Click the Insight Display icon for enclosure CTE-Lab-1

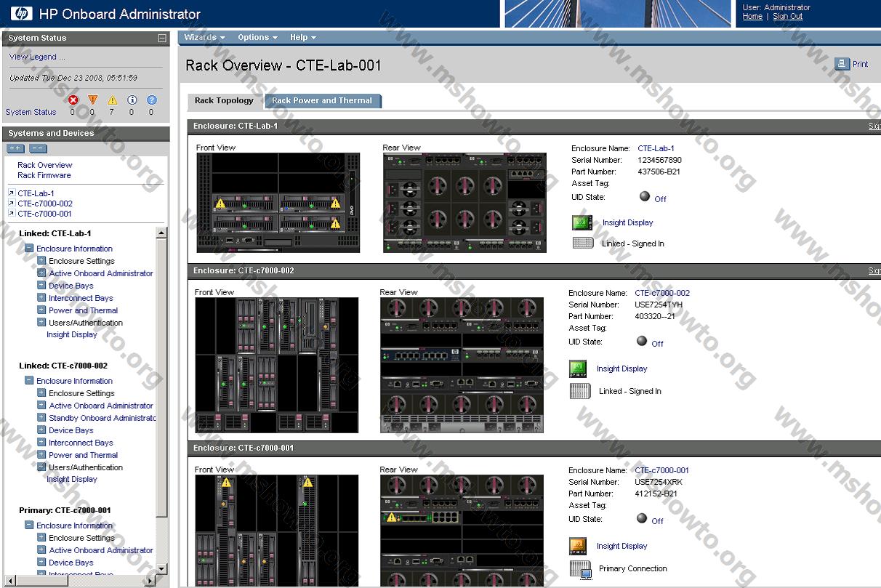(x=583, y=223)
